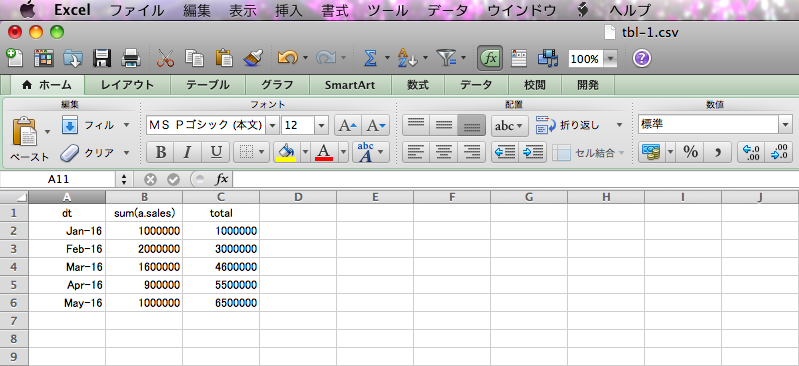
Task: Open the fill color dropdown arrow
Action: click(x=306, y=152)
